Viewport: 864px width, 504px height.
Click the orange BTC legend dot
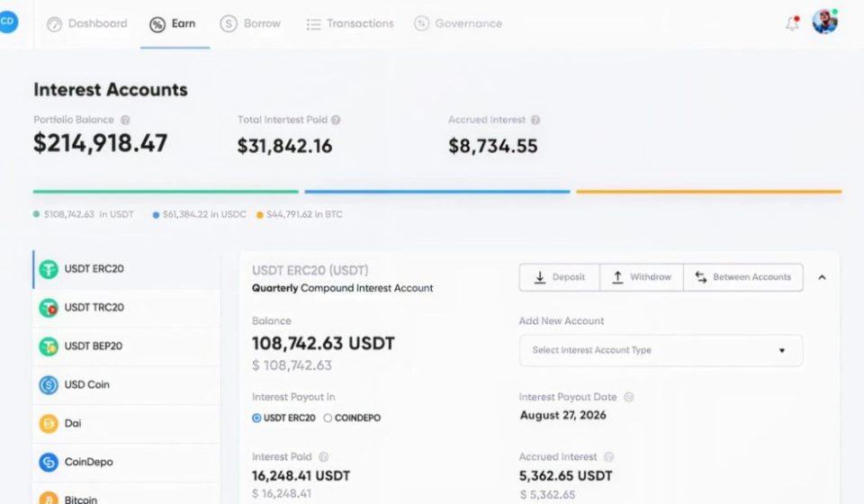point(259,215)
